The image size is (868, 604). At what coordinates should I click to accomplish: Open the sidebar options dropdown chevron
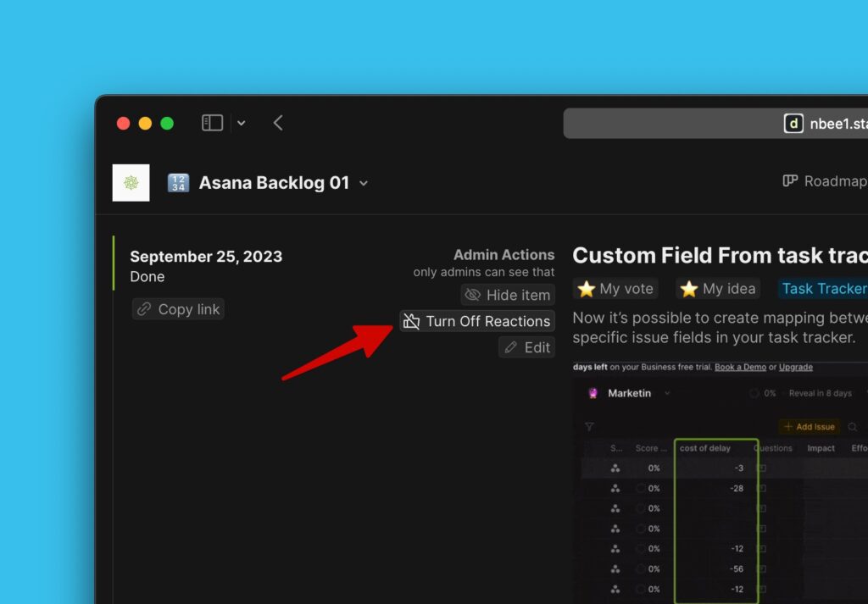(241, 123)
